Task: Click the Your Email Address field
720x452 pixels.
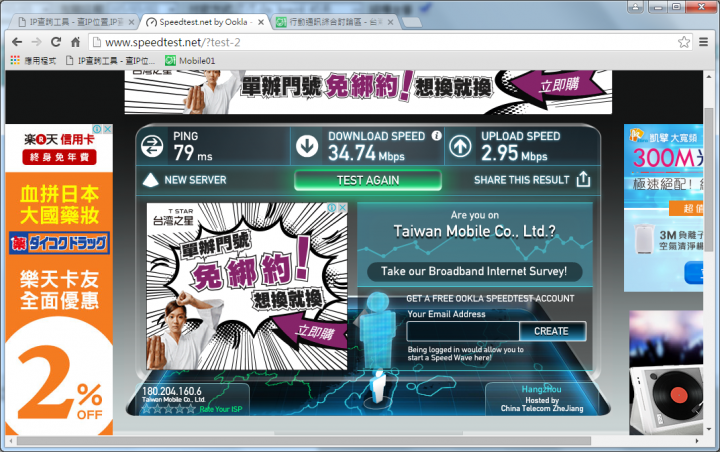Action: (463, 331)
